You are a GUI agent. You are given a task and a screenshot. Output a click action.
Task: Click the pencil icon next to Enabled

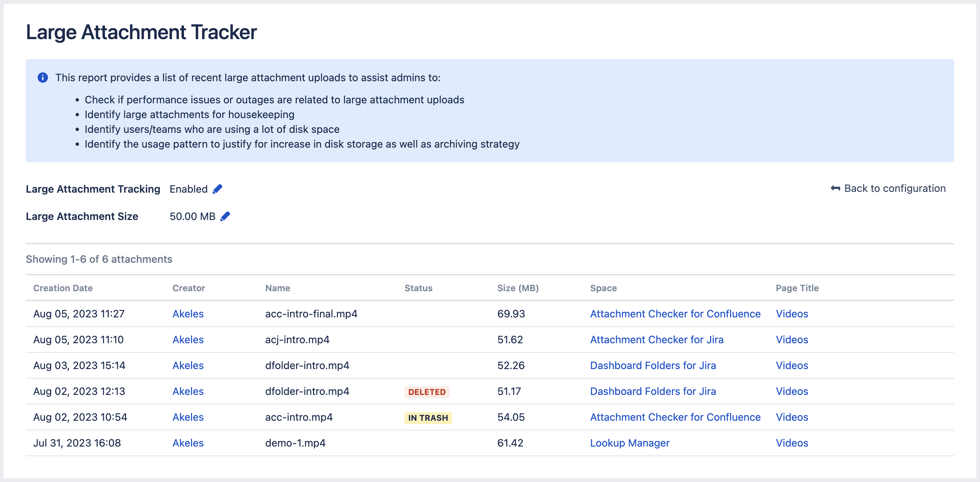[x=217, y=189]
